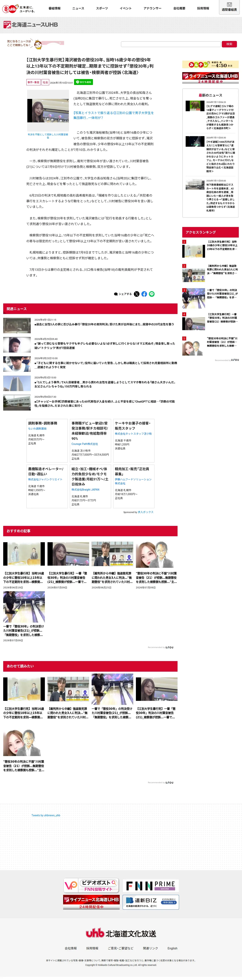Open おすすめの記事 card dated 2026年06月25日

[112, 565]
